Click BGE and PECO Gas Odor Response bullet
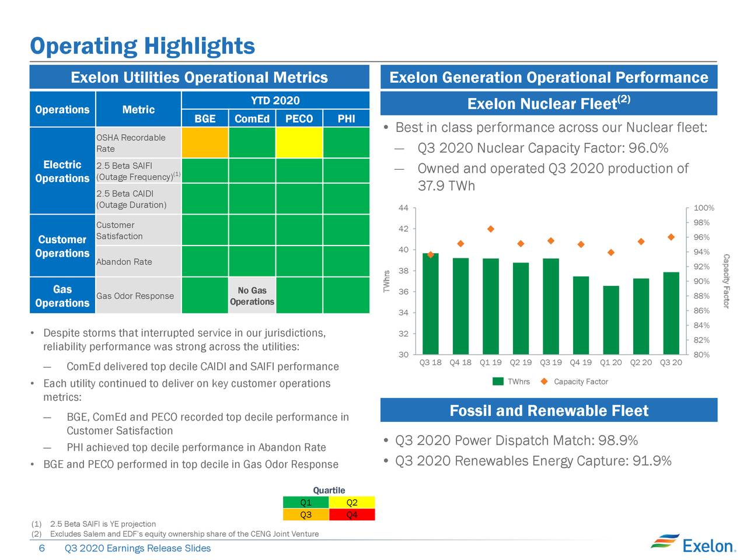The width and height of the screenshot is (747, 560). 191,464
